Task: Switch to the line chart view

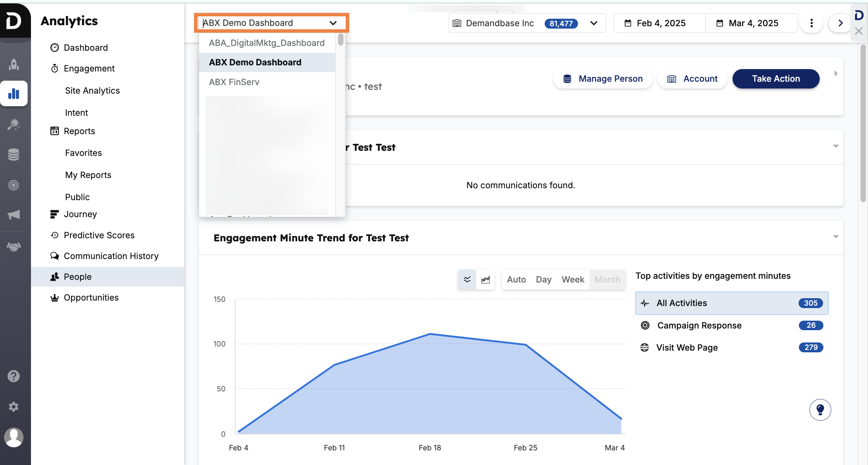Action: [467, 279]
